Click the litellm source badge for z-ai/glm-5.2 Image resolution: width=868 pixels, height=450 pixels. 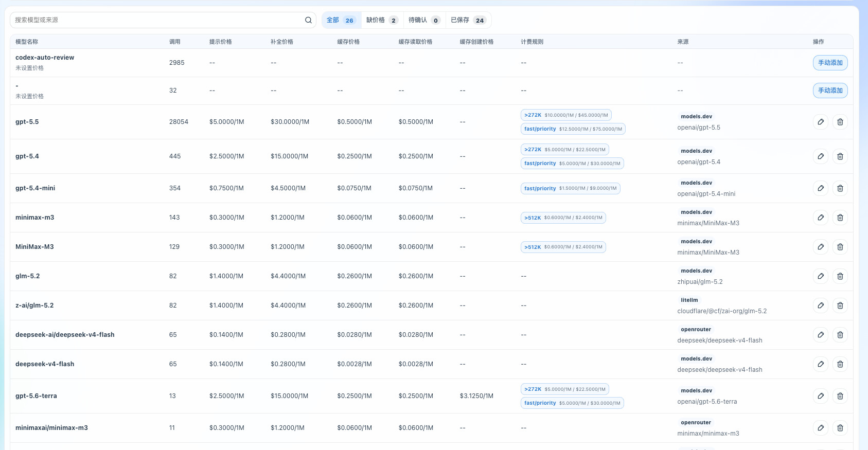[x=689, y=300]
